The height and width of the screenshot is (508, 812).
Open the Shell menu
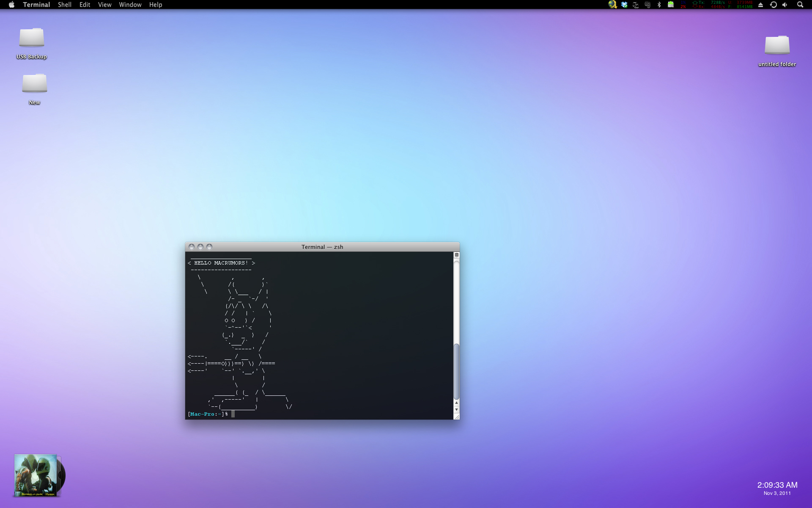pos(64,5)
